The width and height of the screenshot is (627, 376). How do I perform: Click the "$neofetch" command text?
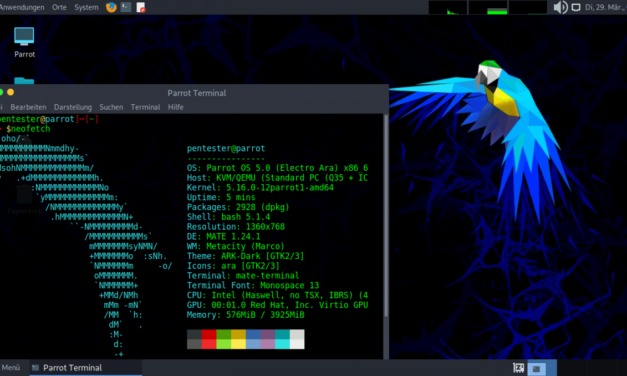tap(28, 129)
